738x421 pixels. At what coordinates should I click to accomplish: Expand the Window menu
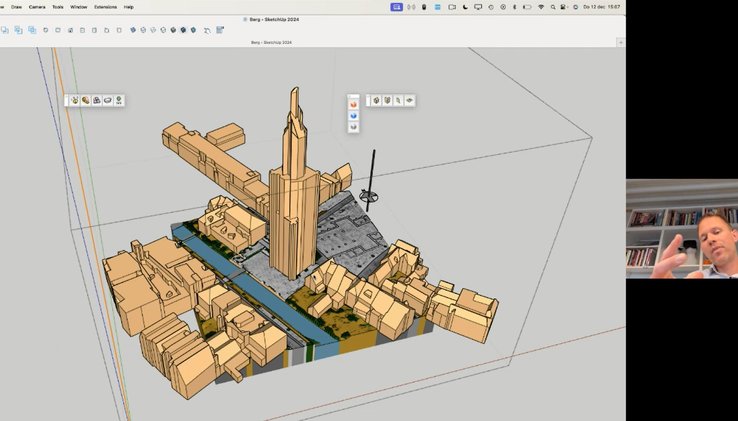[x=78, y=7]
